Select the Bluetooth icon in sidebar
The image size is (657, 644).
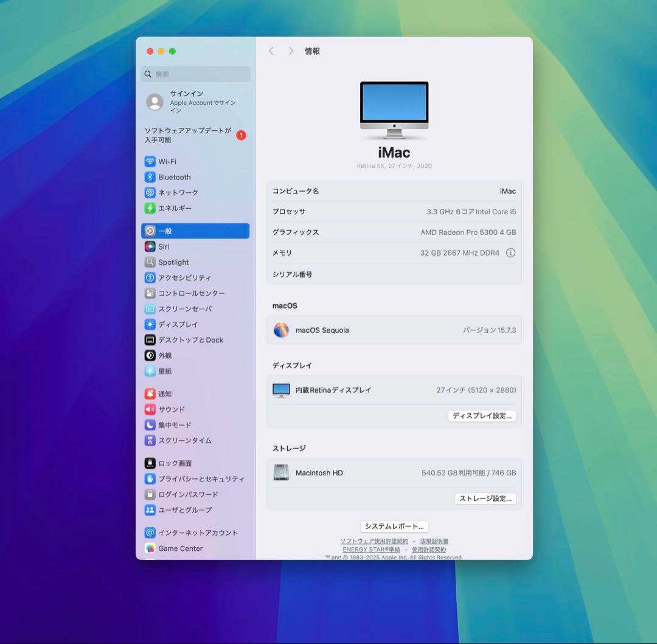point(151,177)
